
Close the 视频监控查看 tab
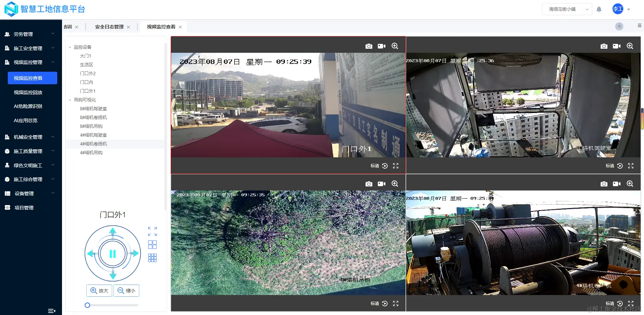[x=180, y=27]
